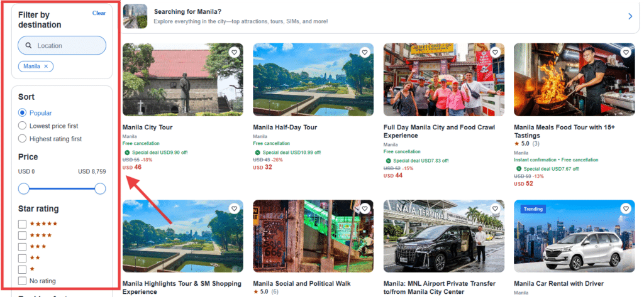Viewport: 644px width, 297px height.
Task: Click the 'Searching for Manila?' heading
Action: point(187,11)
